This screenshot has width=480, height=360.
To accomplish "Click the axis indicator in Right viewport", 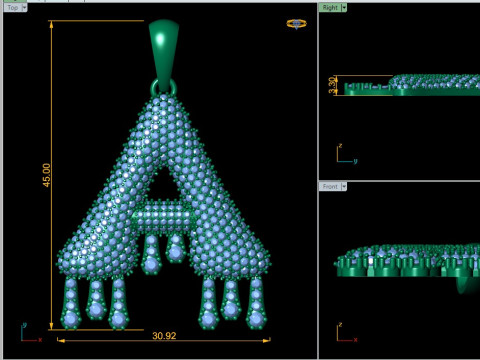I will point(347,154).
